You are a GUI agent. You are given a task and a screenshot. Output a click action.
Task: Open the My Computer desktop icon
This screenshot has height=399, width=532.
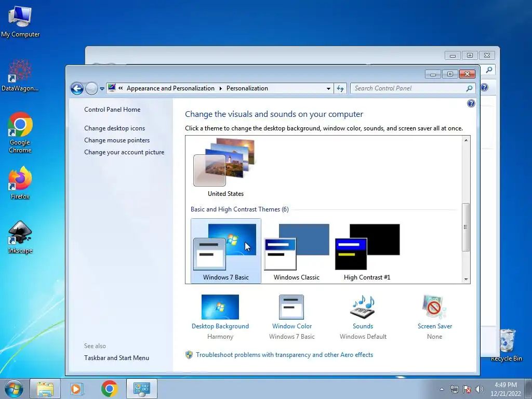20,21
